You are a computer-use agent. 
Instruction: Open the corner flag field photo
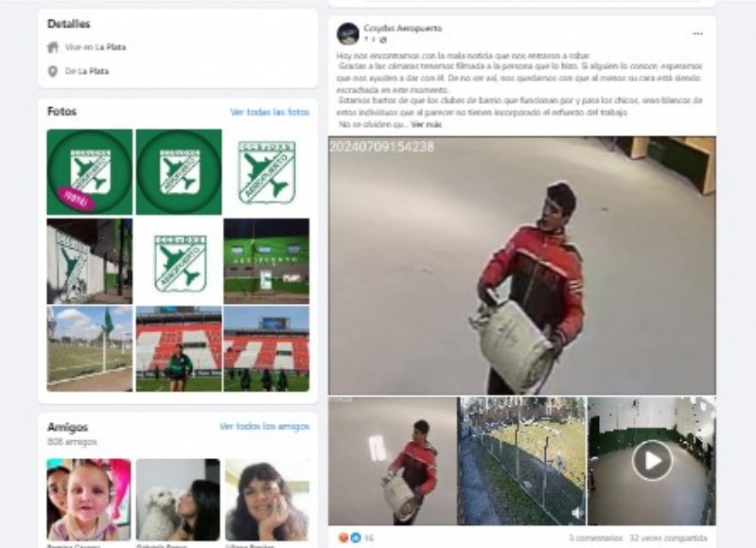point(89,349)
